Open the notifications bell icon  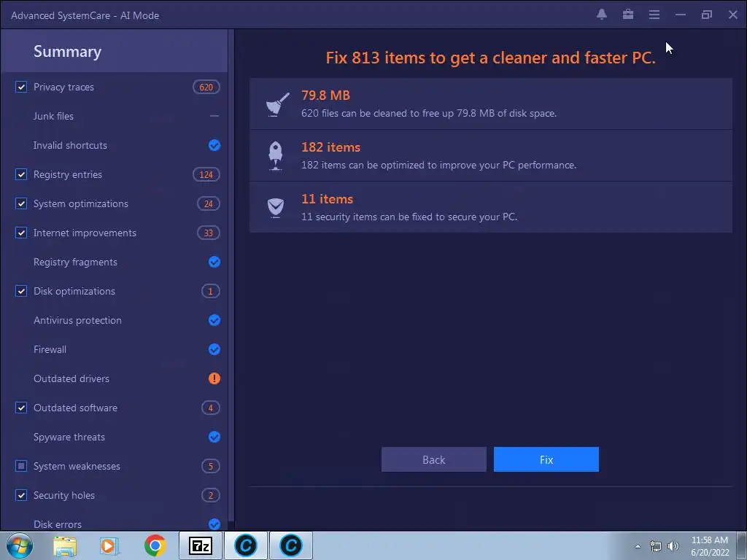tap(602, 15)
